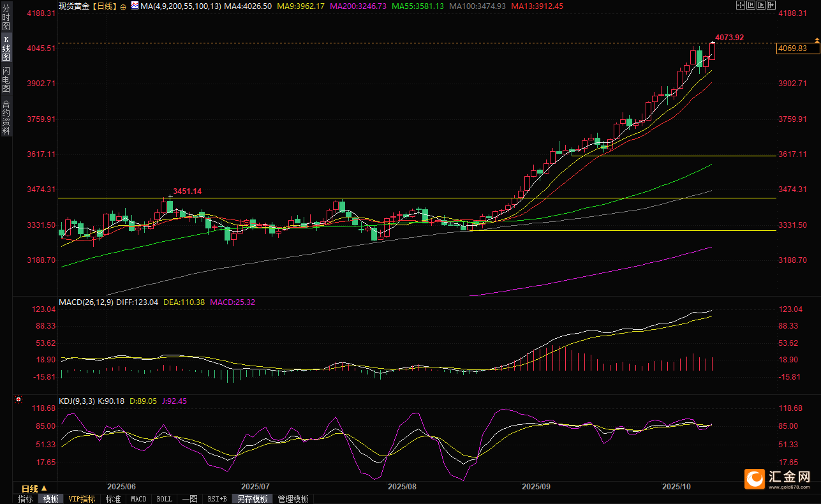This screenshot has height=504, width=821.
Task: Click 另存模板 to save the template
Action: click(x=253, y=499)
